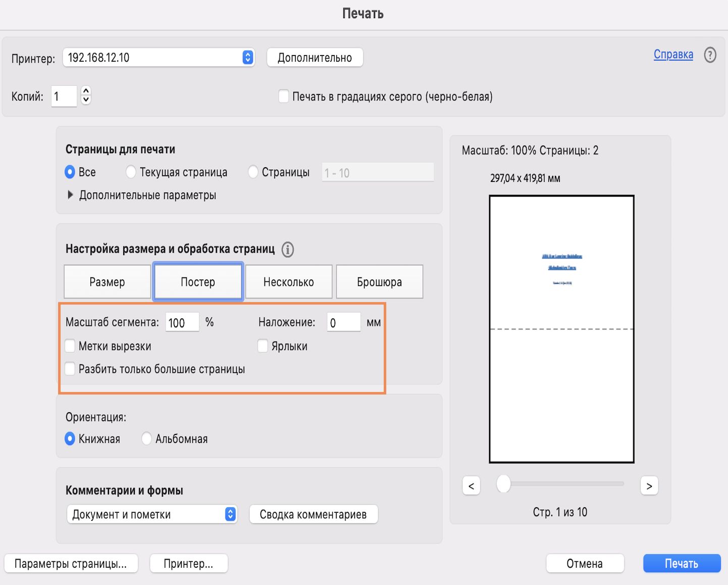Click the page range field 1 - 10

pyautogui.click(x=378, y=172)
